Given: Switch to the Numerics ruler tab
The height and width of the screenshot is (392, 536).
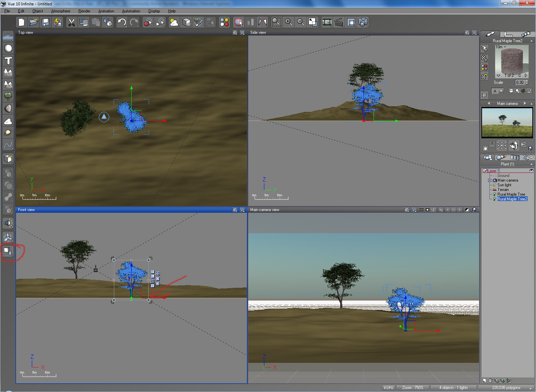Looking at the screenshot, I should pyautogui.click(x=508, y=34).
